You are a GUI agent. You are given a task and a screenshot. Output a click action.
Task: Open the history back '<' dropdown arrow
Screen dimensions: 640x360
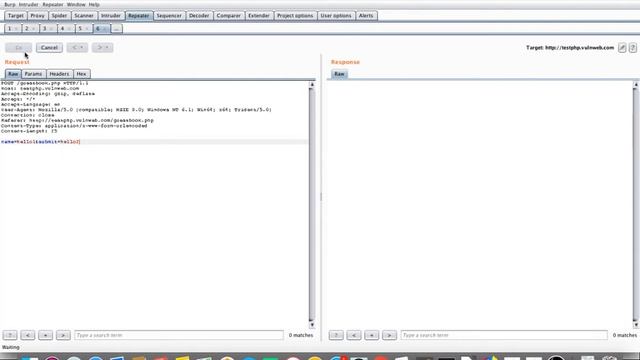pyautogui.click(x=82, y=48)
